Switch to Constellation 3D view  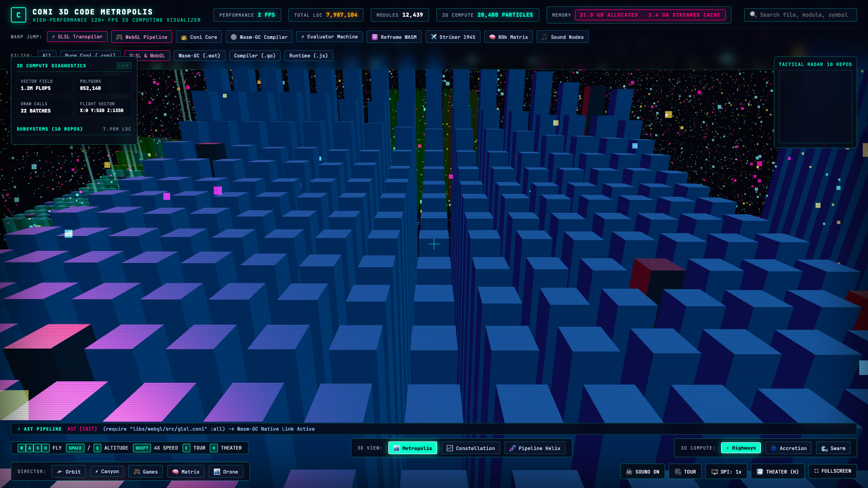coord(471,448)
